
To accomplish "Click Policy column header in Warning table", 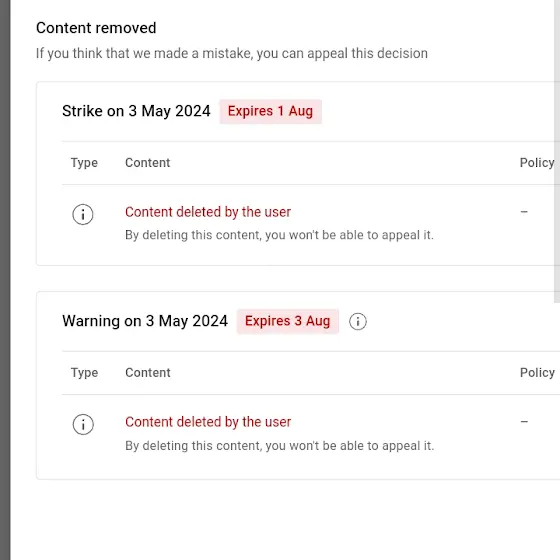I will tap(538, 373).
